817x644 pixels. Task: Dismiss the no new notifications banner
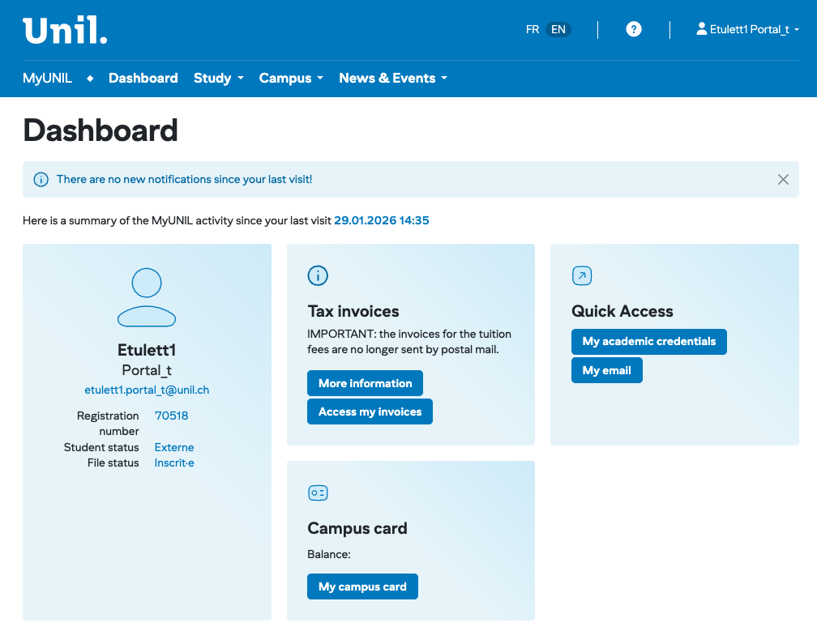[x=783, y=179]
